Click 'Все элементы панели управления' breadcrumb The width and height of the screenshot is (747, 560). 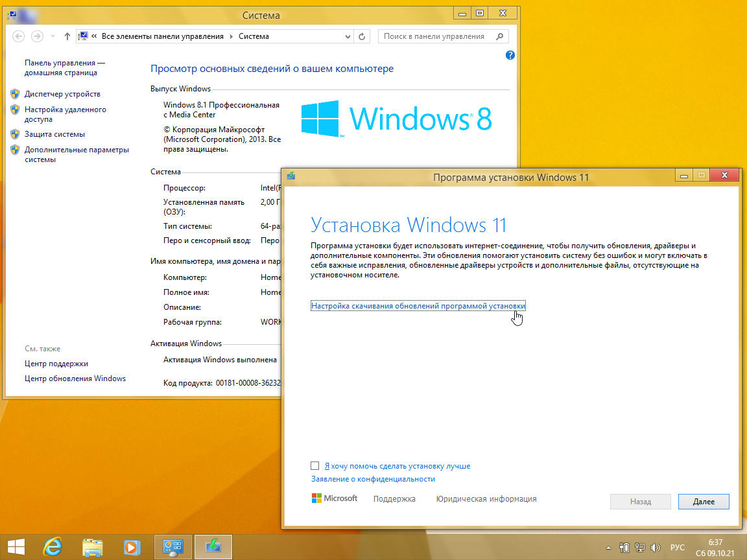[163, 36]
